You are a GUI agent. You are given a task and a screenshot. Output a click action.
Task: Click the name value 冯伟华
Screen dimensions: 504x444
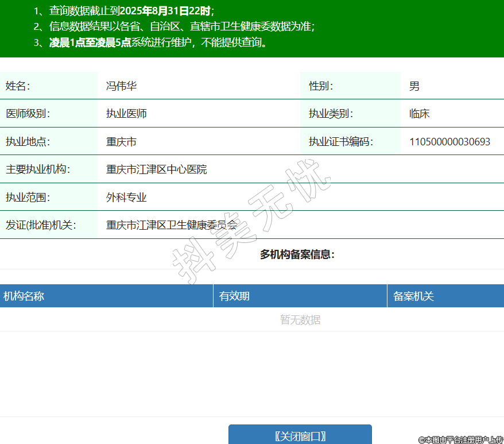click(121, 86)
